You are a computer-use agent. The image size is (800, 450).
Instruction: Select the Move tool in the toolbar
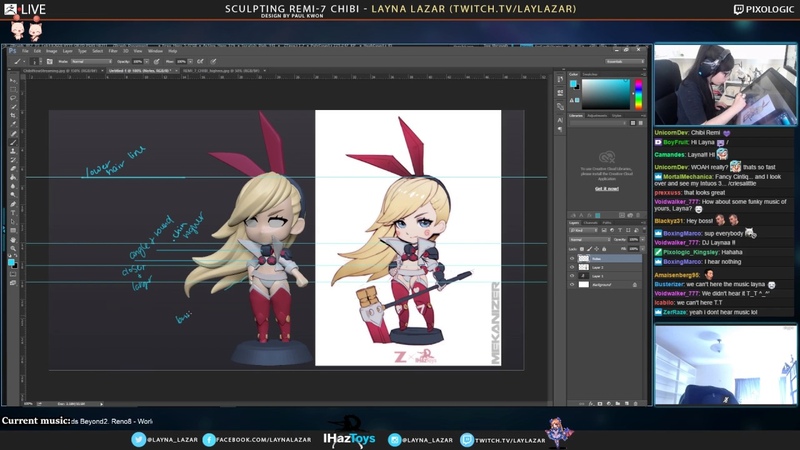coord(13,80)
